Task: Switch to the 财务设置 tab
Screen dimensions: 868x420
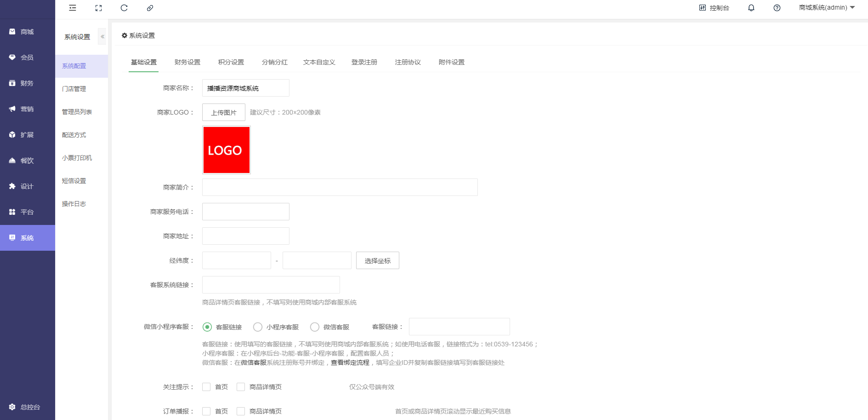Action: tap(187, 62)
